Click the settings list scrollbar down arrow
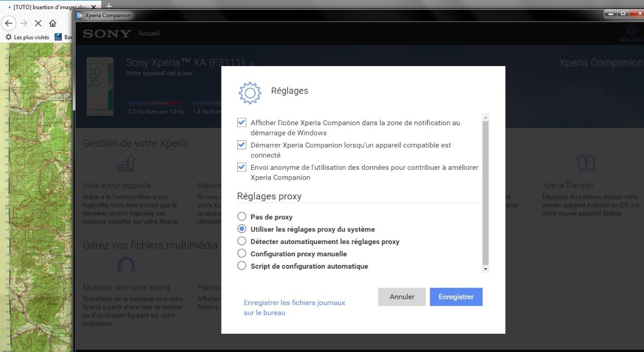 coord(485,269)
